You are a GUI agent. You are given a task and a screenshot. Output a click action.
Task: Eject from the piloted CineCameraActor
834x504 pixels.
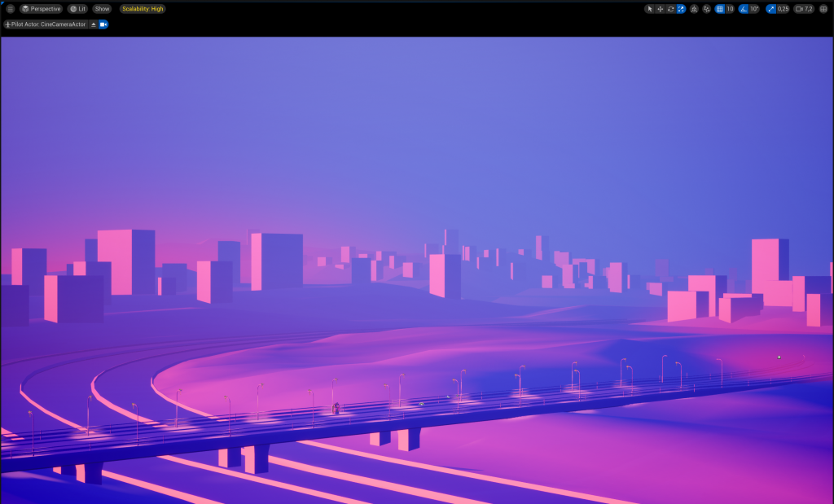[x=94, y=24]
